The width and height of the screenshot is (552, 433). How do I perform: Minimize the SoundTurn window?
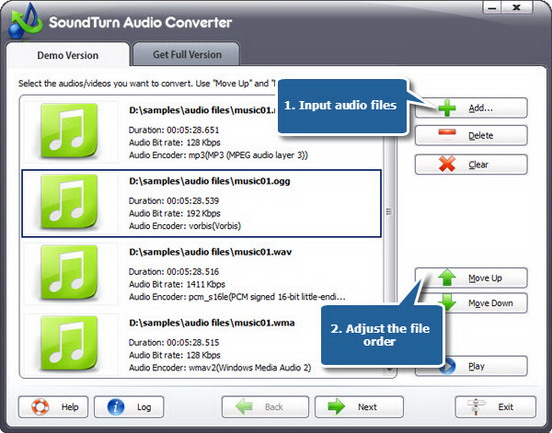(492, 7)
